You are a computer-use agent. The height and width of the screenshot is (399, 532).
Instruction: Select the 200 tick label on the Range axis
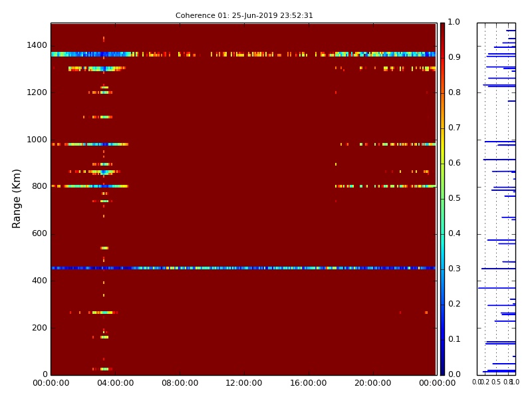click(39, 328)
